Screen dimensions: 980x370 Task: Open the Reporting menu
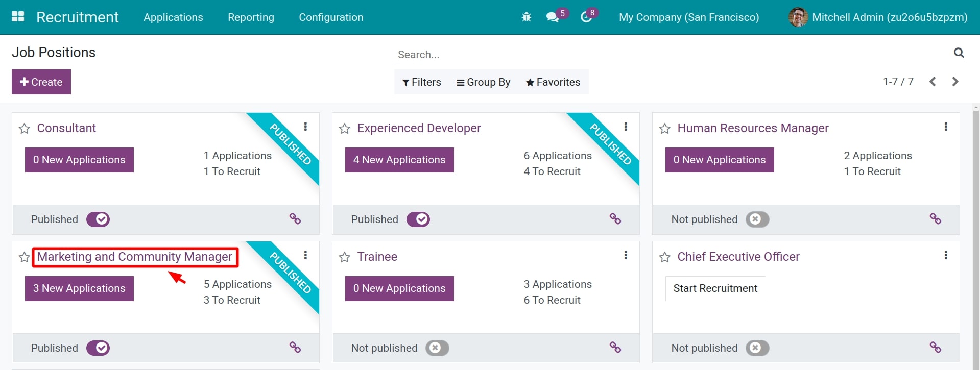(251, 17)
